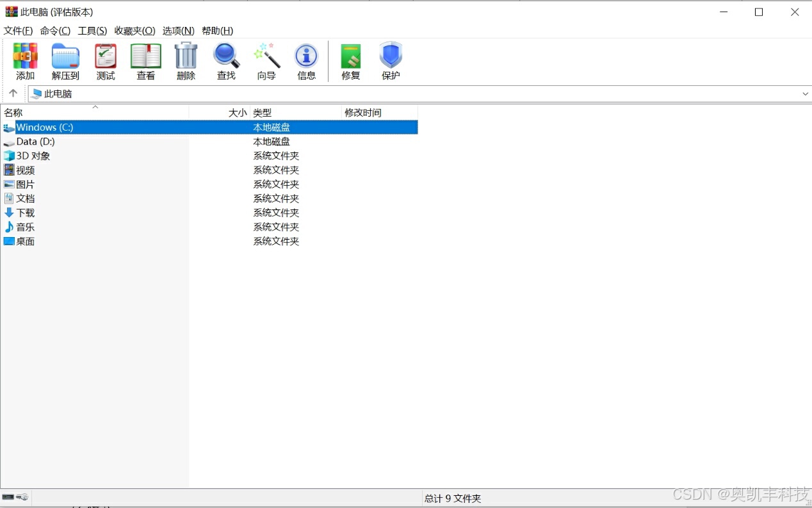The image size is (812, 508).
Task: Open the 选项 menu
Action: pos(177,30)
